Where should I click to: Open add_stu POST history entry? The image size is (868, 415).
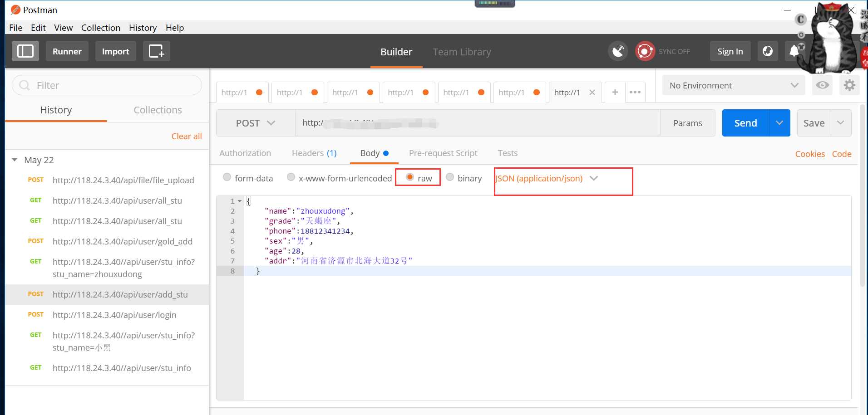point(107,294)
